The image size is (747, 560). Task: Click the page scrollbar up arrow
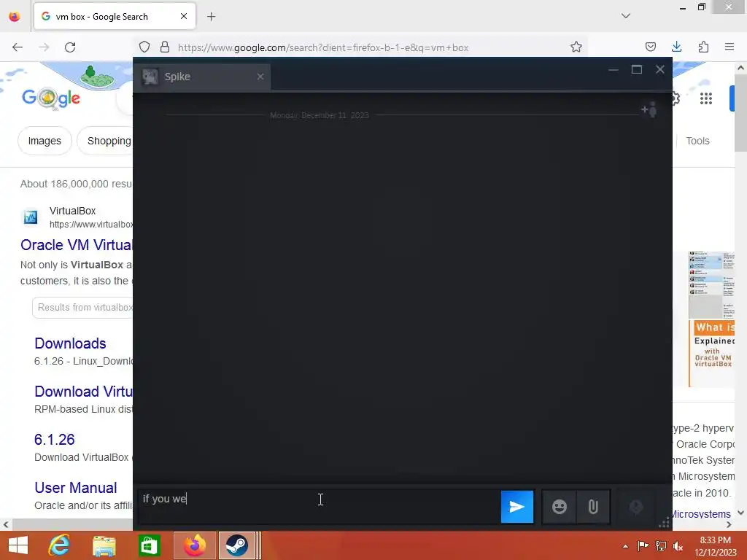[741, 68]
